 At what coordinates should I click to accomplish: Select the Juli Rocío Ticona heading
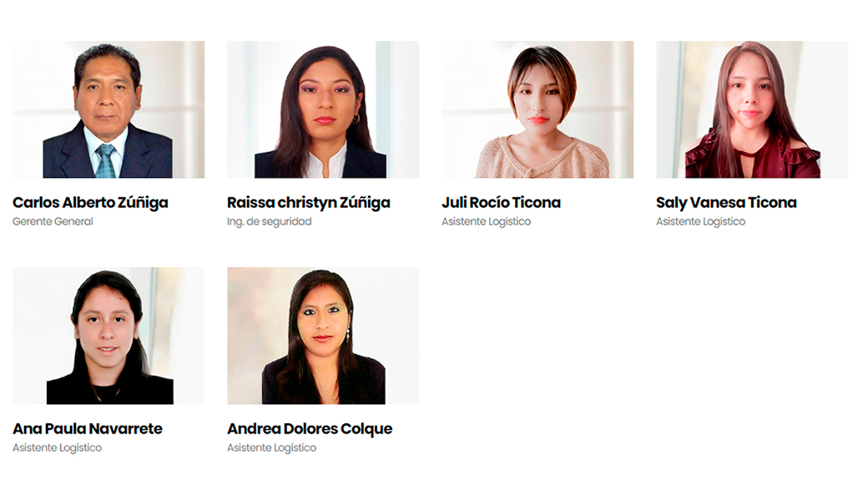[501, 203]
